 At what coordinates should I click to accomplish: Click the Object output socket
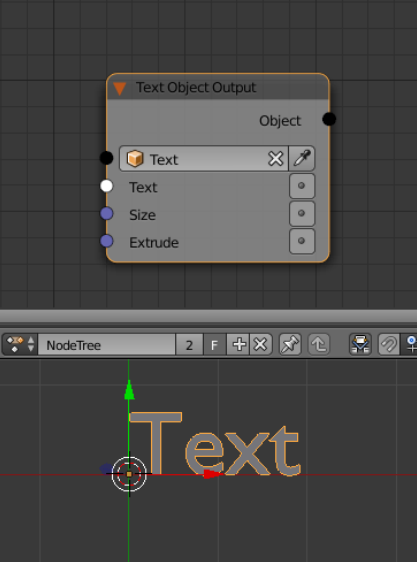[x=329, y=119]
